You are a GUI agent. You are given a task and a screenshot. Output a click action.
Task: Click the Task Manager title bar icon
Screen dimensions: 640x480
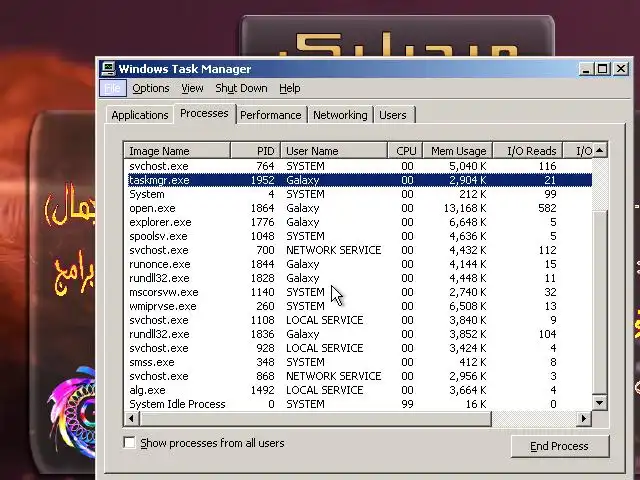[108, 69]
